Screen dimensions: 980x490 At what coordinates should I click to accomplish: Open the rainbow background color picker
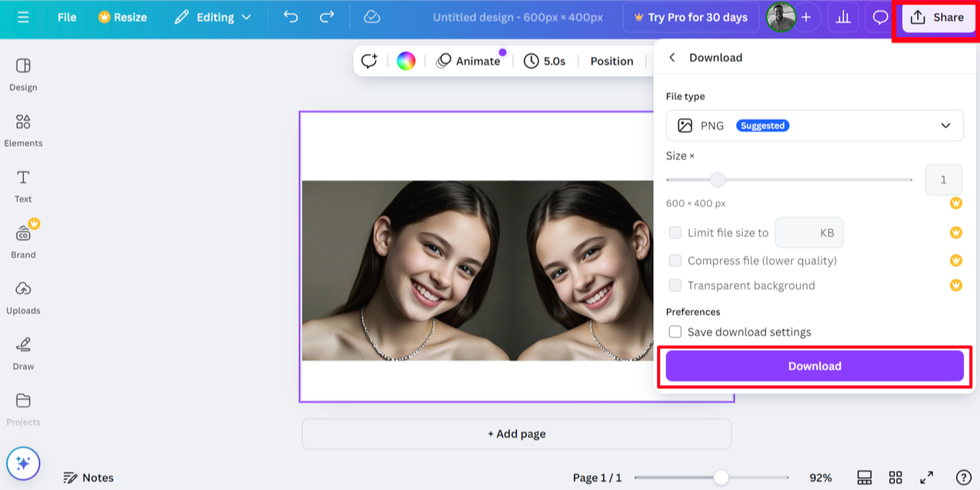(406, 61)
